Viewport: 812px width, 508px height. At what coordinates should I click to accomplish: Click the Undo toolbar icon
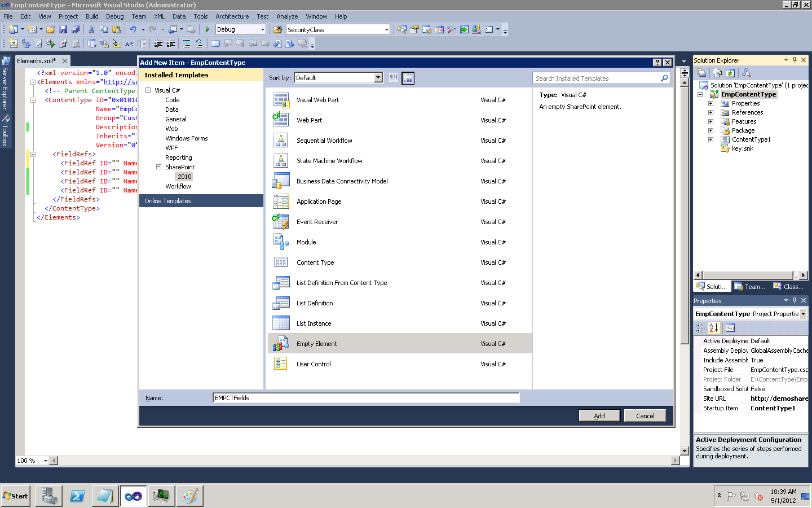[133, 29]
